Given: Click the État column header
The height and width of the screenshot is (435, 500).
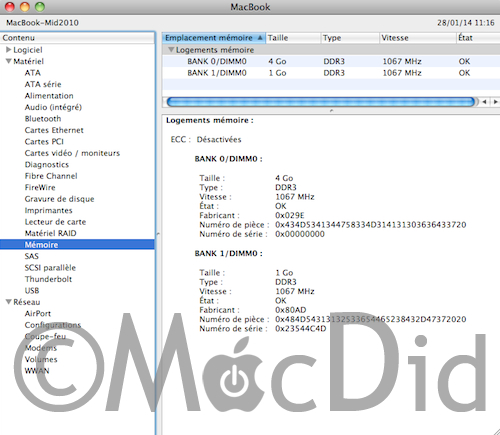Looking at the screenshot, I should [478, 38].
